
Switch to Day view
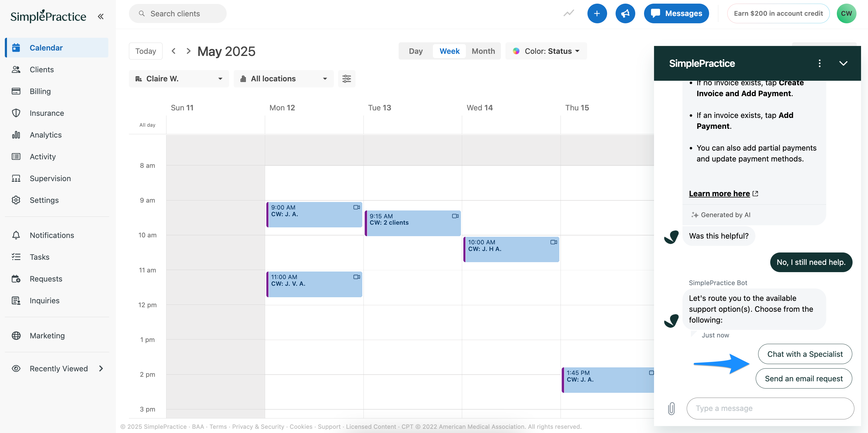[416, 51]
